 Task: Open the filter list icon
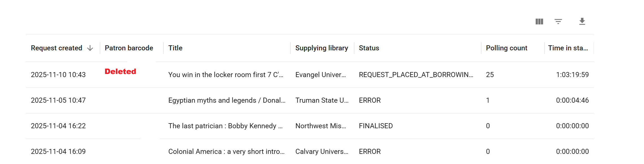[558, 22]
